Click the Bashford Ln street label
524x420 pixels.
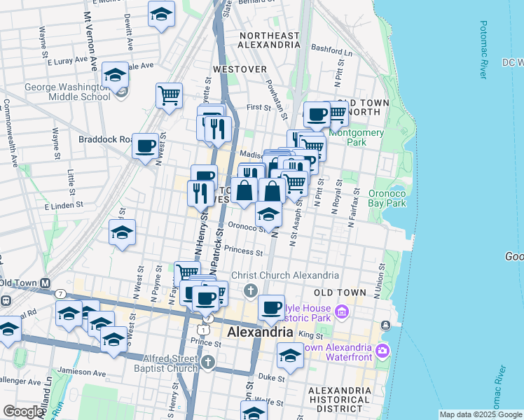332,50
